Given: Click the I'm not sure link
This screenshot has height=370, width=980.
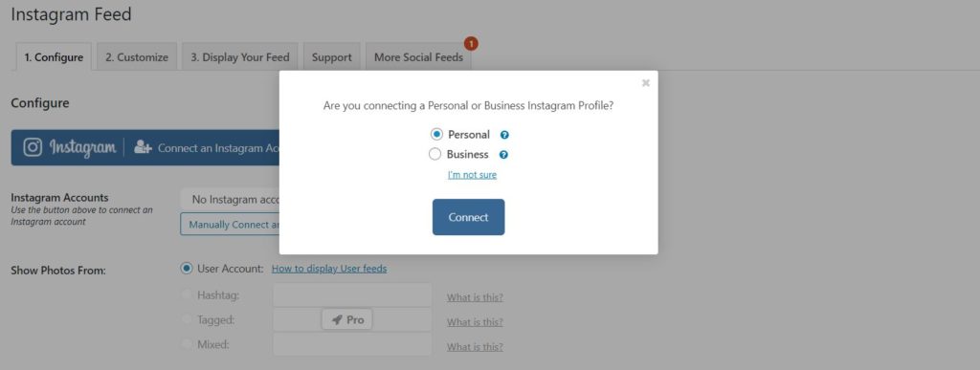Looking at the screenshot, I should 472,175.
